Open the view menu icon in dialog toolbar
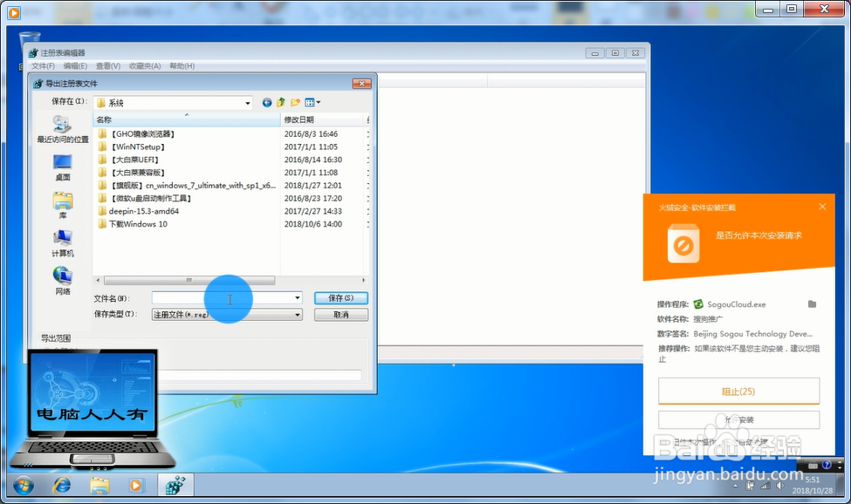This screenshot has height=504, width=851. [x=312, y=102]
